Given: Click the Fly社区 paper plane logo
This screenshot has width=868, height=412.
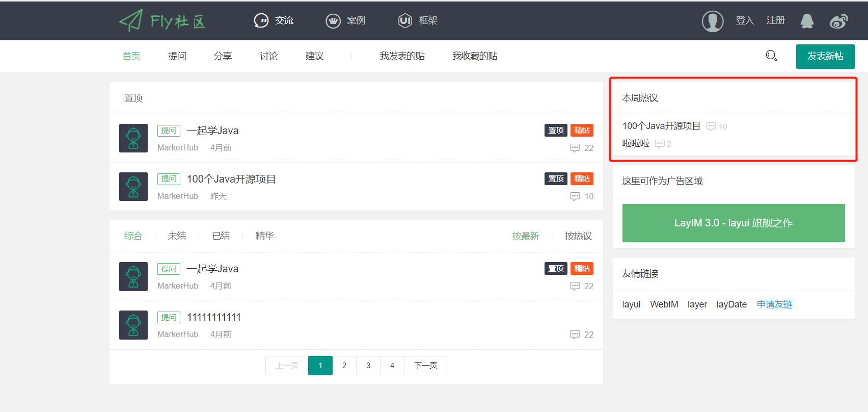Looking at the screenshot, I should (162, 20).
